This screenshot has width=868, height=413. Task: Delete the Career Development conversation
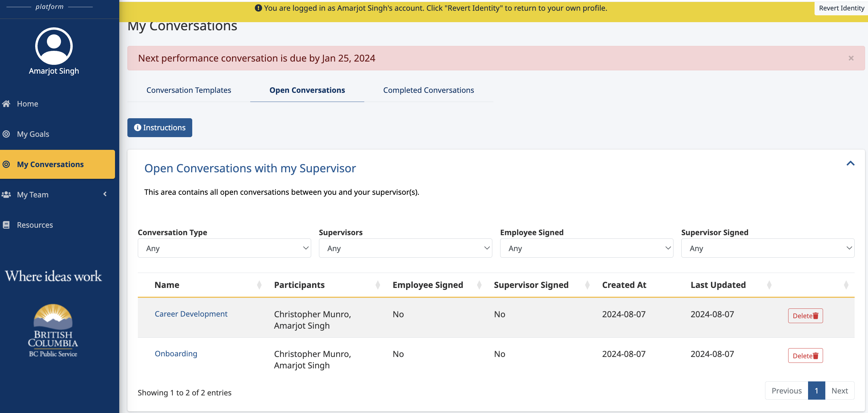tap(805, 316)
